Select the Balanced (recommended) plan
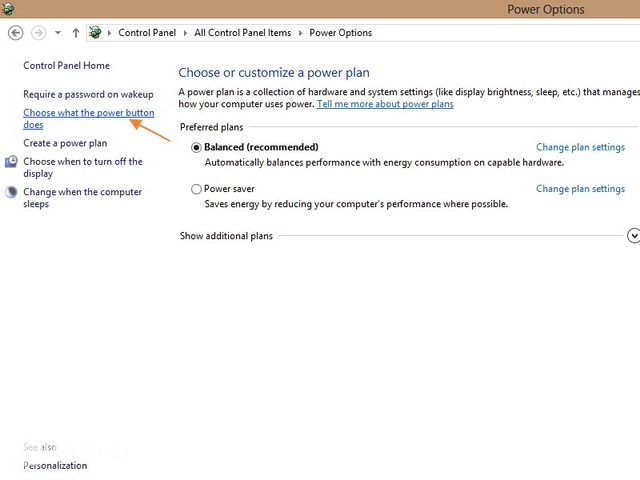Viewport: 640px width, 480px height. (x=196, y=147)
